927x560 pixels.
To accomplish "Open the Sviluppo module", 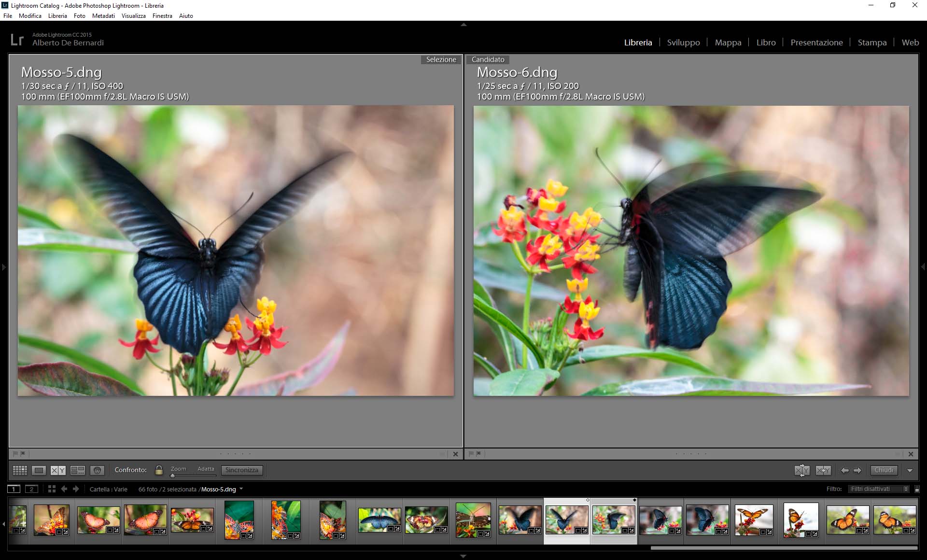I will (x=683, y=42).
